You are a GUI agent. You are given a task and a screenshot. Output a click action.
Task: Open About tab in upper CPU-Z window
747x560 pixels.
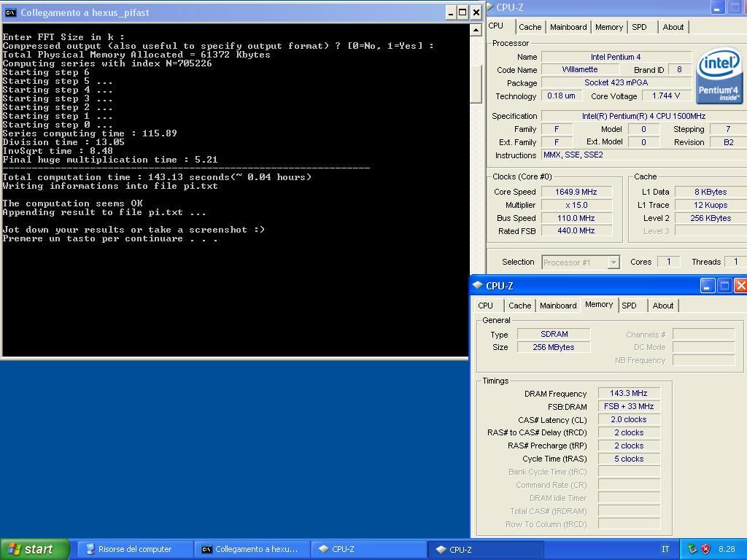673,27
